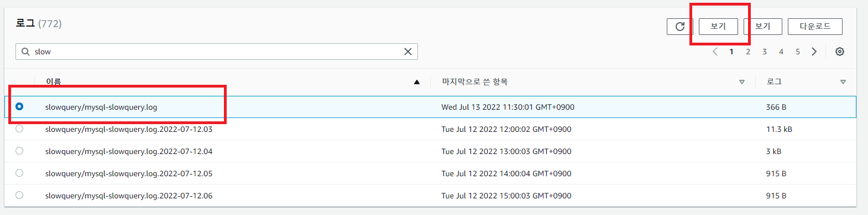Click the 3 kB size cell
Viewport: 868px width, 215px height.
pyautogui.click(x=773, y=151)
